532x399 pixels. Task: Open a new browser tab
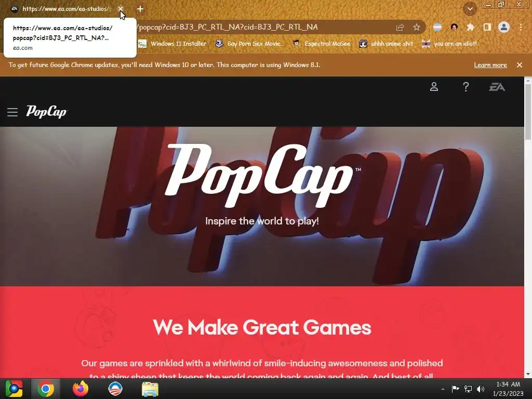coord(140,9)
